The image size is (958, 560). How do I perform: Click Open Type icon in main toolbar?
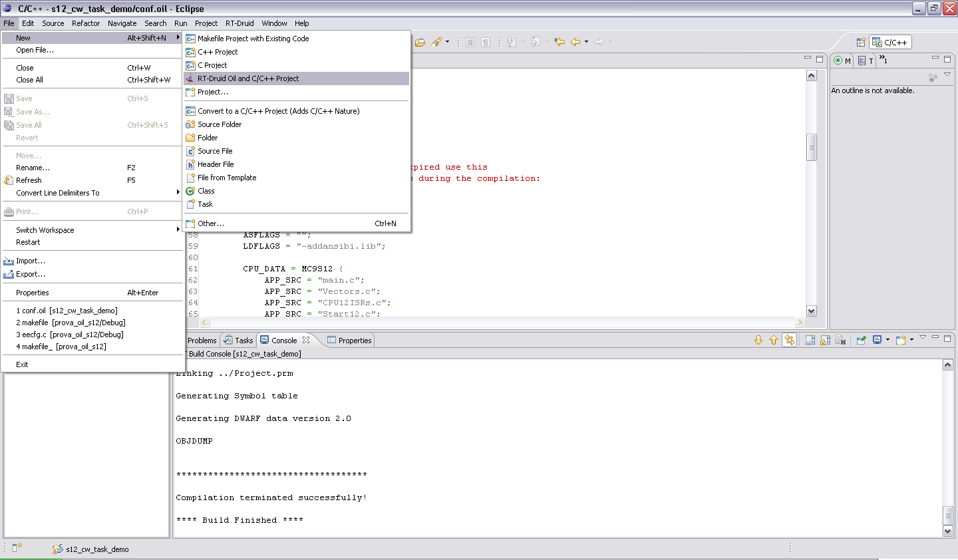420,42
